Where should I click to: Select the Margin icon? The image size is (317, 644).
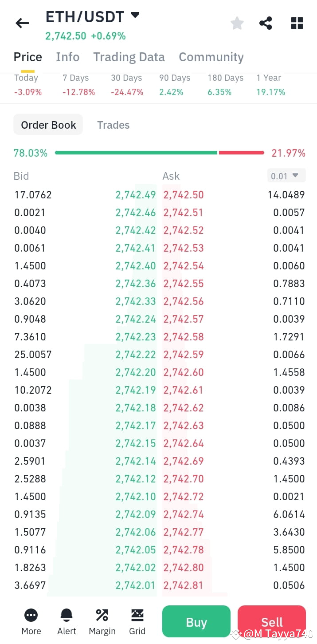[x=102, y=620]
